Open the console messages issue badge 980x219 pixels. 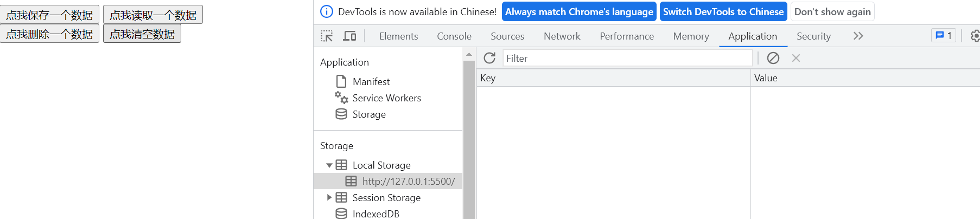[x=944, y=36]
